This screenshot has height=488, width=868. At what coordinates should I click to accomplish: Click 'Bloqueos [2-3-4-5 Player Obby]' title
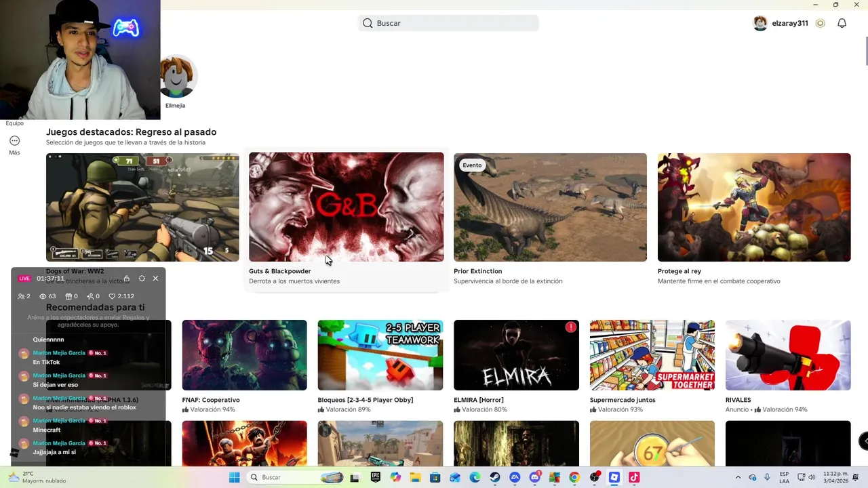coord(366,400)
